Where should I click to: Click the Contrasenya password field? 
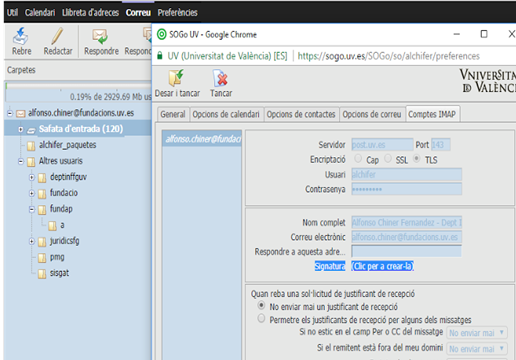pos(407,189)
